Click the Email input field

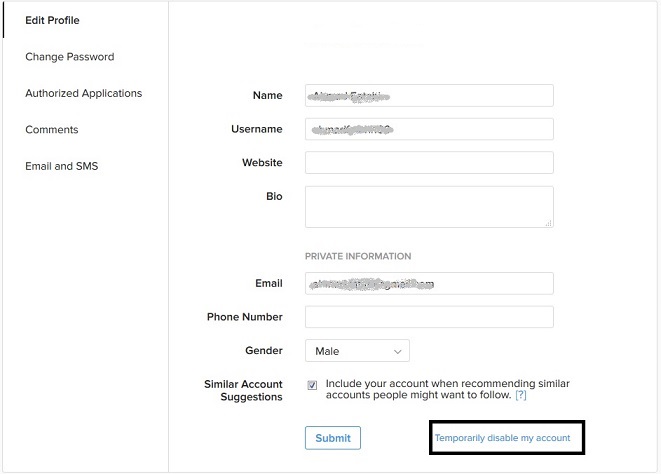pos(429,284)
